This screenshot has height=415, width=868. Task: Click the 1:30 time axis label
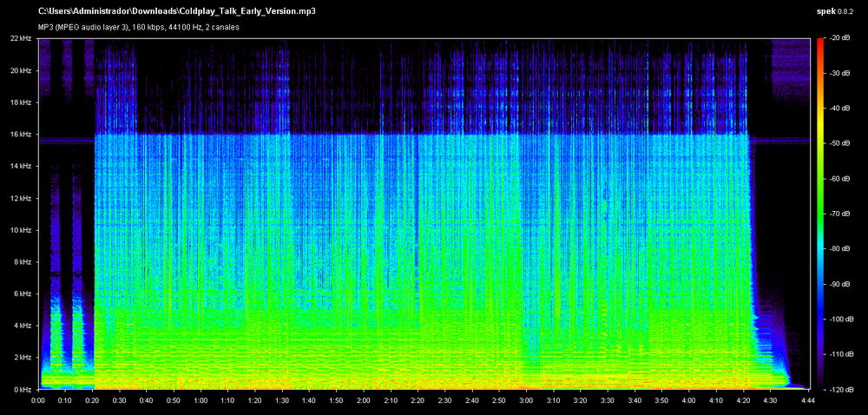click(x=282, y=399)
